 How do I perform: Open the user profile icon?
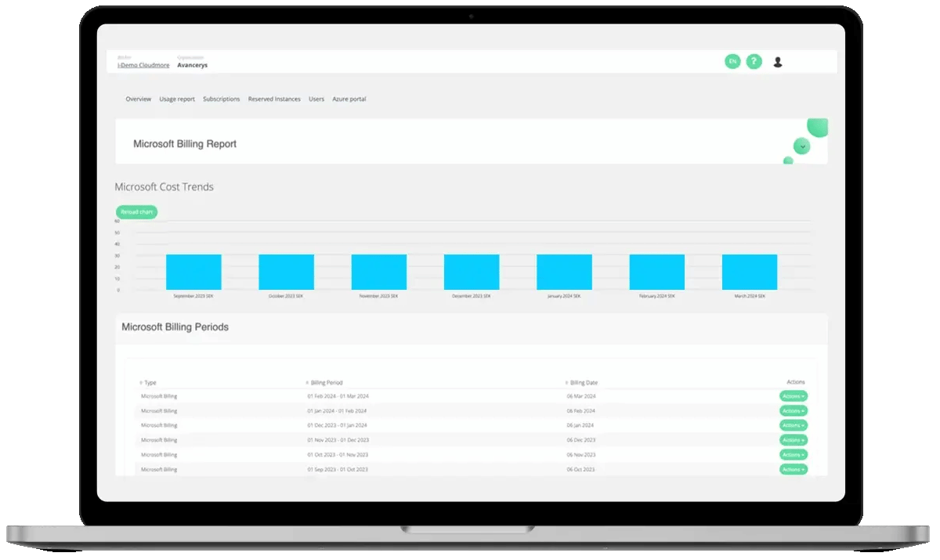point(778,62)
